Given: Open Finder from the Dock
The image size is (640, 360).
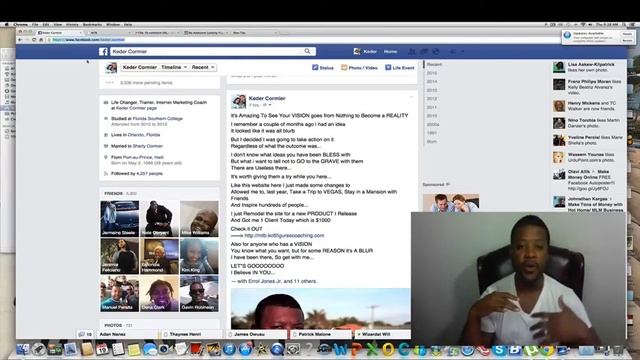Looking at the screenshot, I should tap(23, 349).
